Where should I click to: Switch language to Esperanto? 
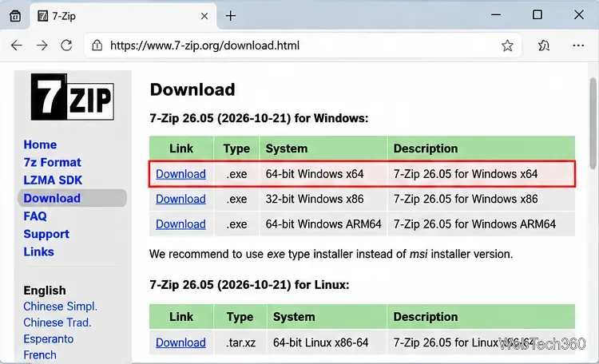coord(49,339)
